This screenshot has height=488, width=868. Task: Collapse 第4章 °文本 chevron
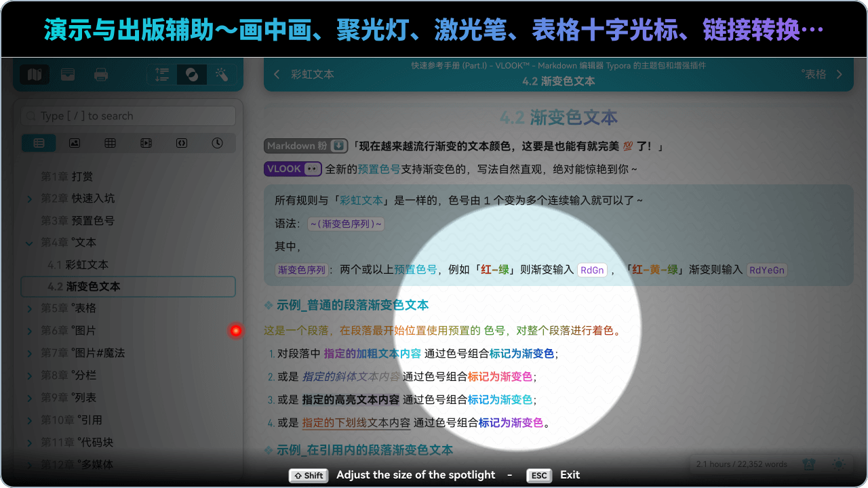(x=29, y=243)
